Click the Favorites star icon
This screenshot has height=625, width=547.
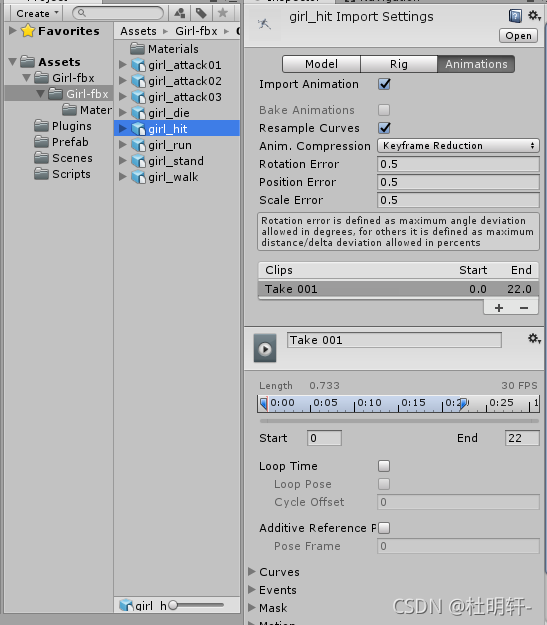point(28,31)
